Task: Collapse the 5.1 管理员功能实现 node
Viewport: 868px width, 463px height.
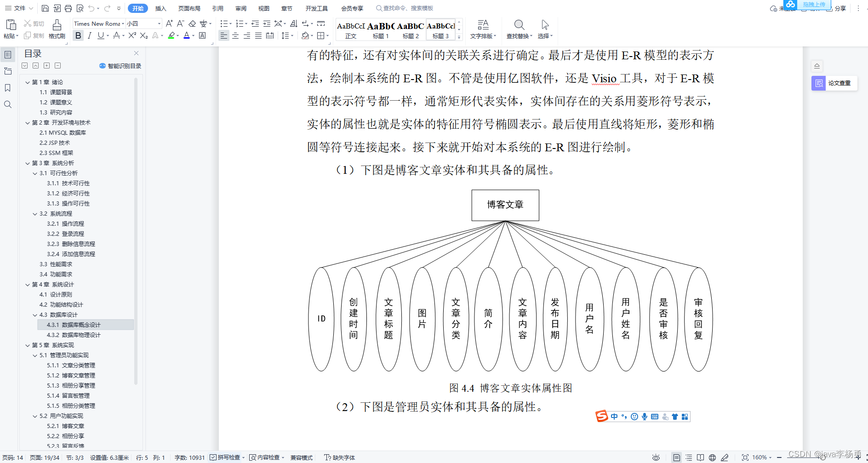Action: 35,355
